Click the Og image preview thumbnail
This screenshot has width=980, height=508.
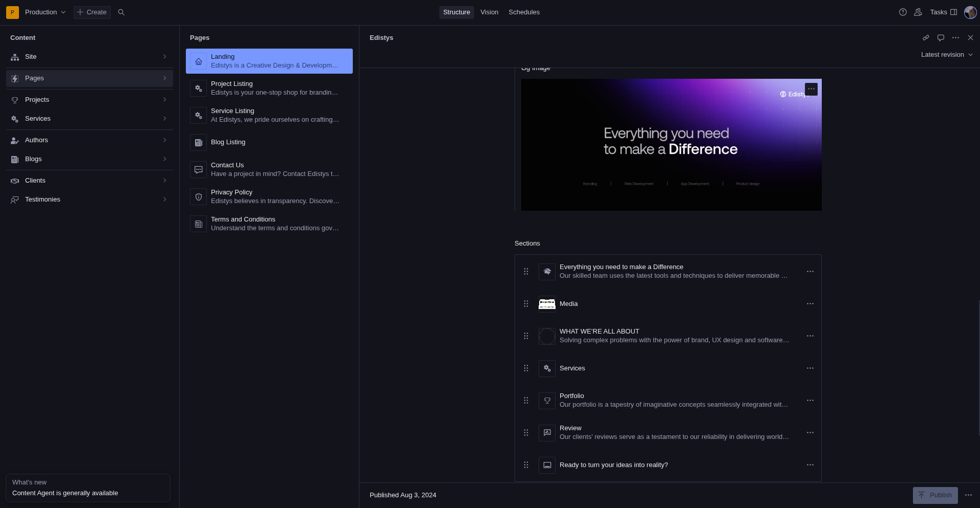coord(671,145)
